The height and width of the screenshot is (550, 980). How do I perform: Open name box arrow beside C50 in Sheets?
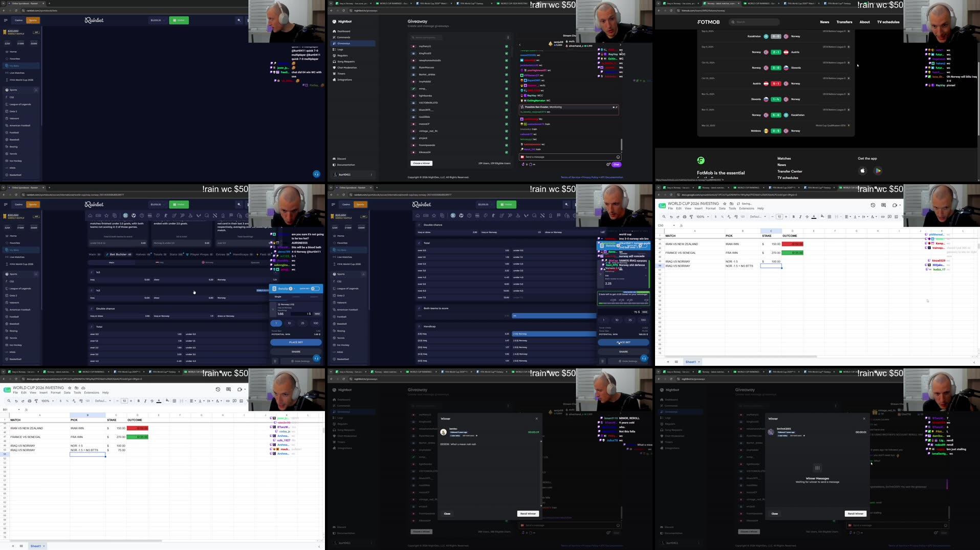tap(674, 225)
